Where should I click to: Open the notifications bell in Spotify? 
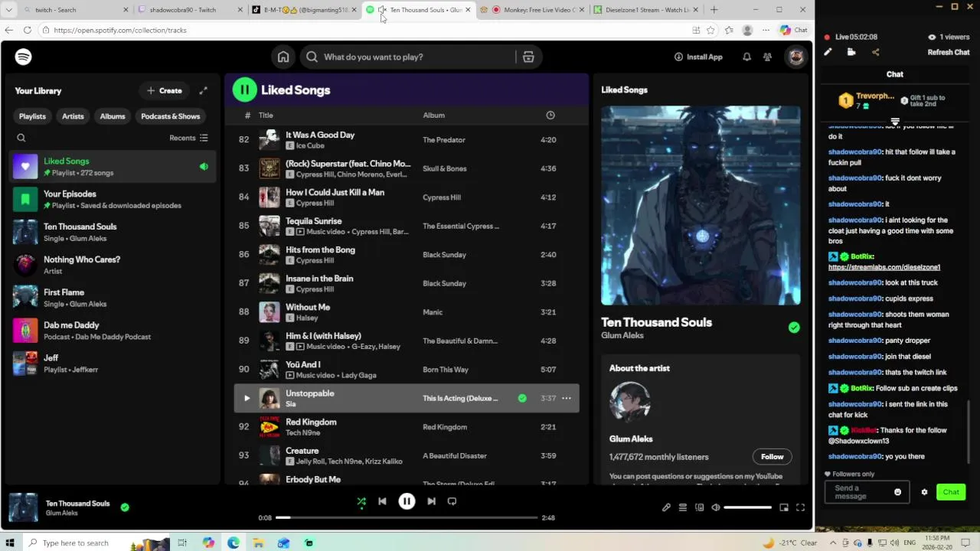pos(746,57)
